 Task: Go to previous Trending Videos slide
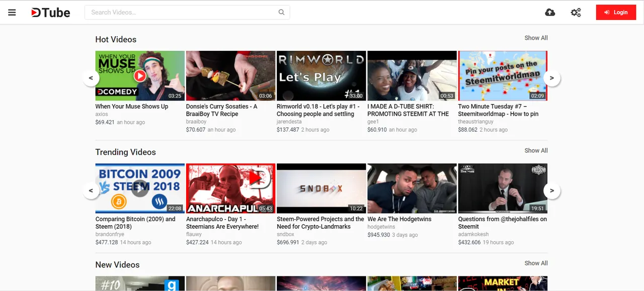coord(91,190)
